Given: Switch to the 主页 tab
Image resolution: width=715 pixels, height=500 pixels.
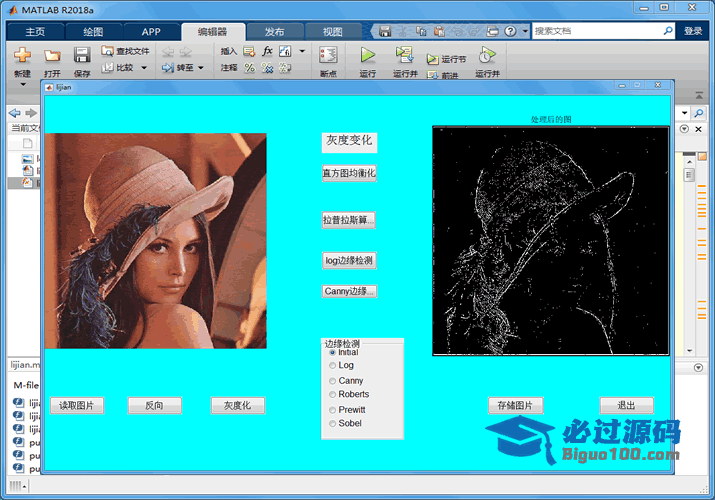Looking at the screenshot, I should 35,31.
